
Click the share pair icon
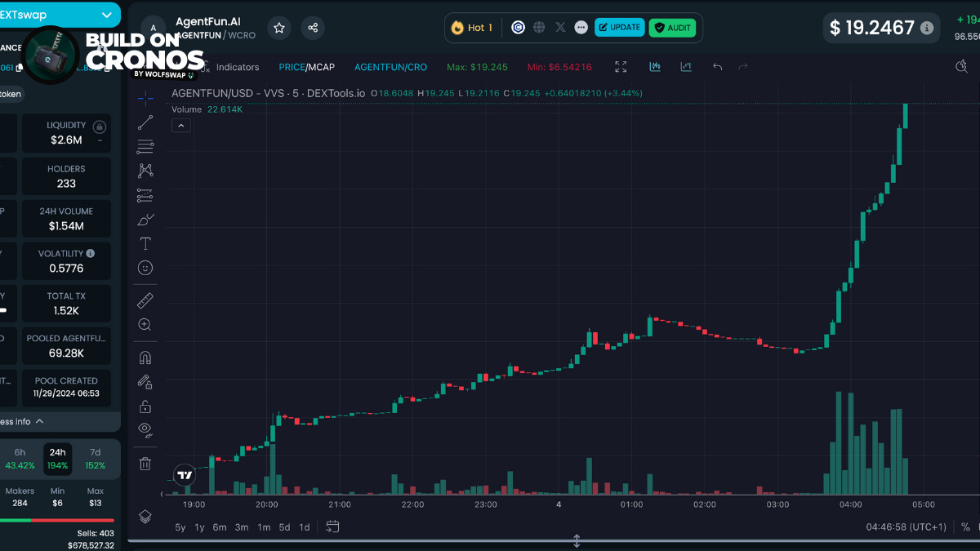point(313,28)
